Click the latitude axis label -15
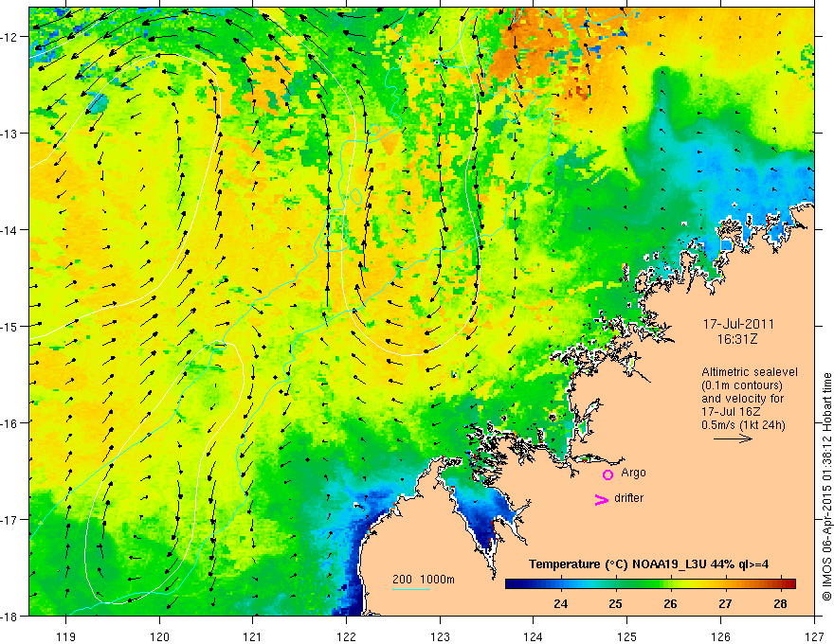Viewport: 834px width, 644px height. click(x=9, y=326)
